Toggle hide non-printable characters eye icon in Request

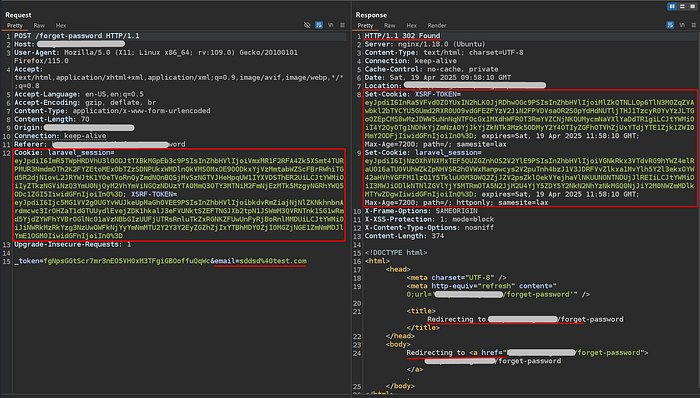click(307, 25)
